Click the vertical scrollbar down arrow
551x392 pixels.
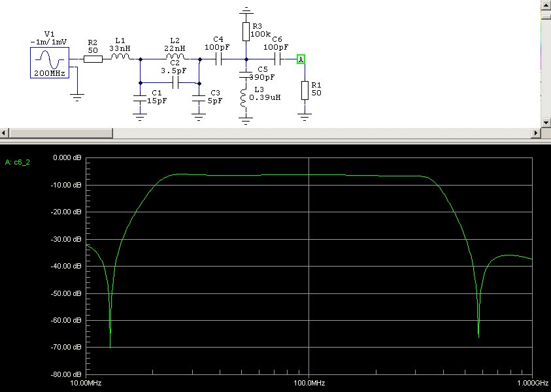click(546, 123)
